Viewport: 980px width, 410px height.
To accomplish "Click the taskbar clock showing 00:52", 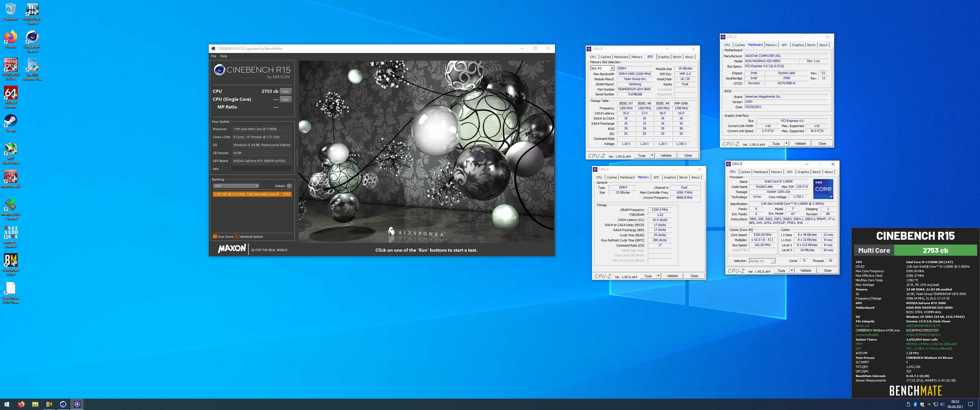I will coord(955,404).
